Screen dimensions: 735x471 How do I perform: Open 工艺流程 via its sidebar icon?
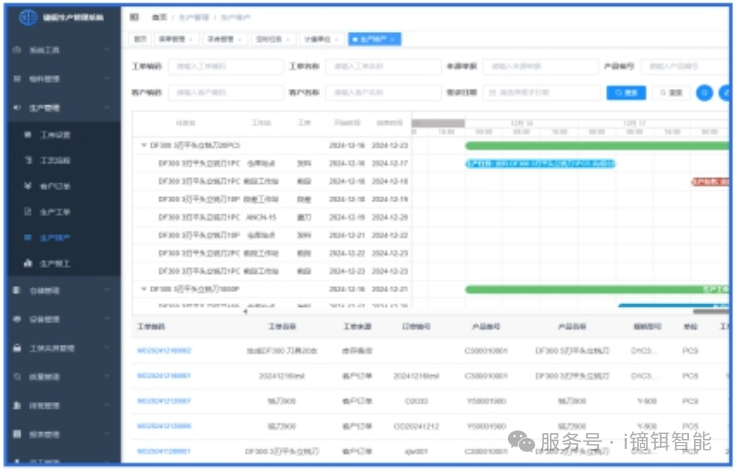click(x=28, y=160)
